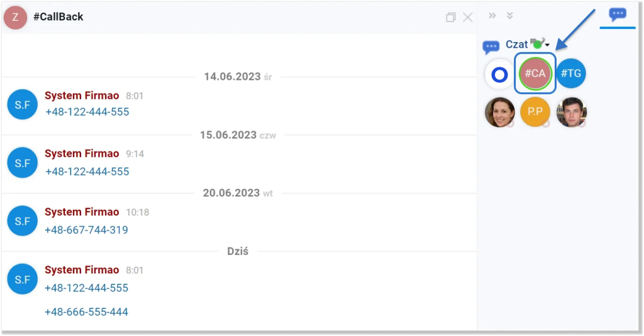Switch to the chat tab at top right

click(x=618, y=15)
